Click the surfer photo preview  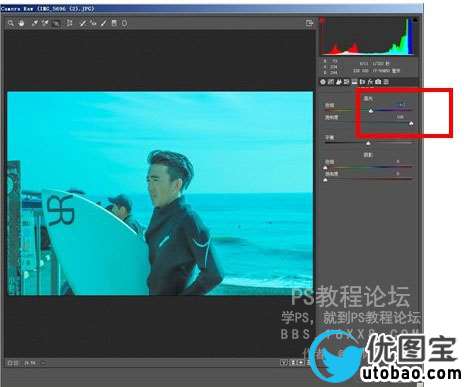pos(160,193)
